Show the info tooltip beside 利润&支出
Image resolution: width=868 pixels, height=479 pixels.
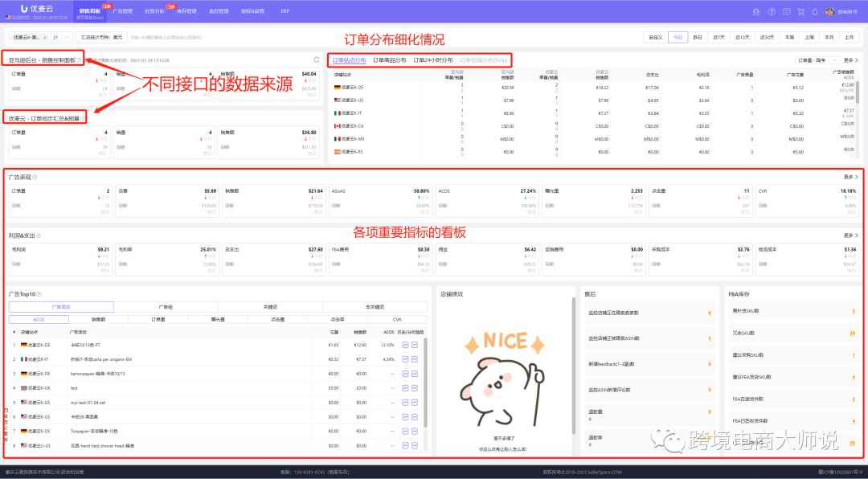39,235
